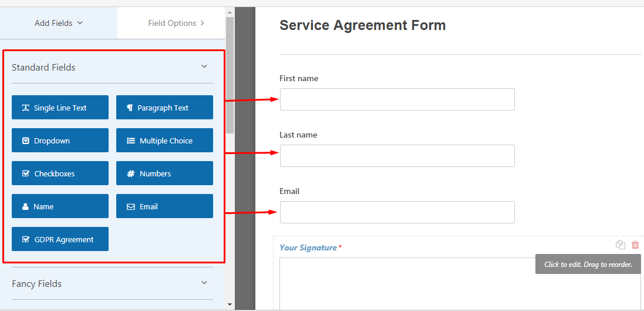Click the duplicate field icon
This screenshot has height=311, width=644.
point(621,245)
